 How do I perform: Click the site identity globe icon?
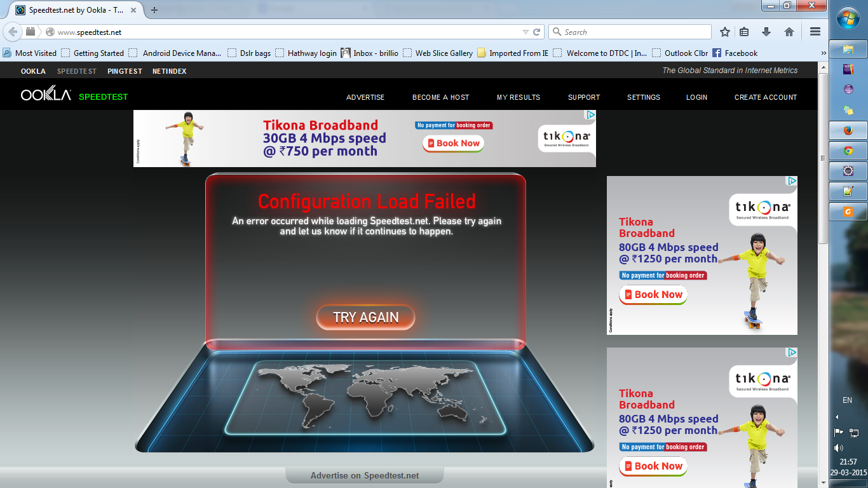[50, 32]
